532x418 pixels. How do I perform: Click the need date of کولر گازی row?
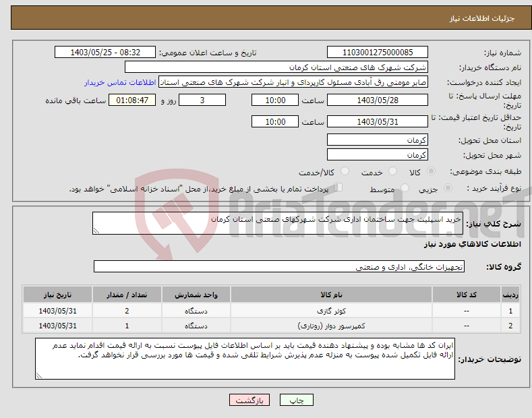(58, 311)
